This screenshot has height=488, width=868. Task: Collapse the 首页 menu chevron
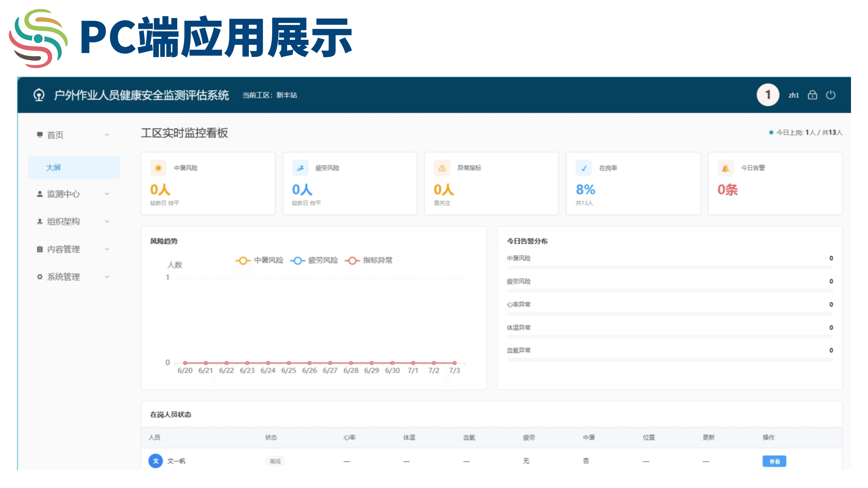[x=107, y=135]
